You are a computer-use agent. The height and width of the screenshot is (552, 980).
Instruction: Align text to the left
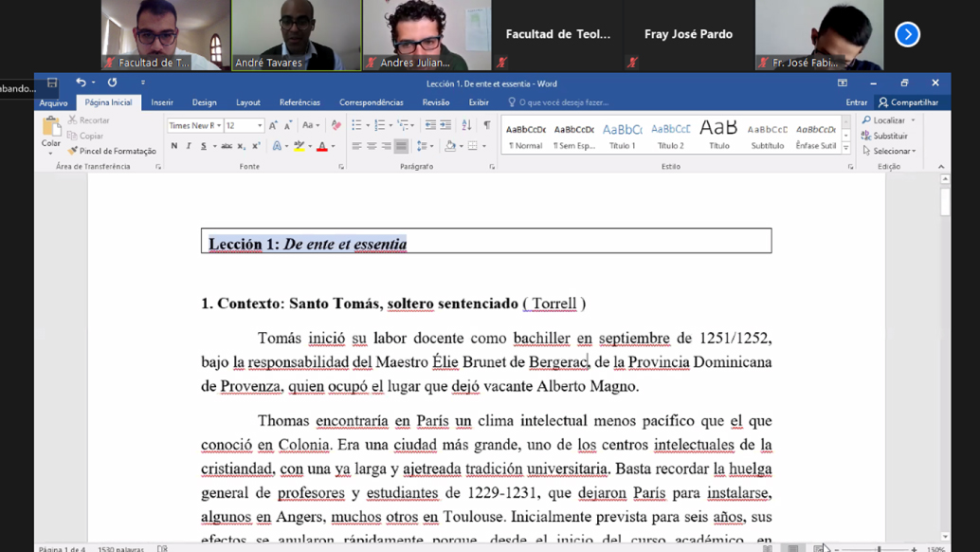pyautogui.click(x=357, y=146)
